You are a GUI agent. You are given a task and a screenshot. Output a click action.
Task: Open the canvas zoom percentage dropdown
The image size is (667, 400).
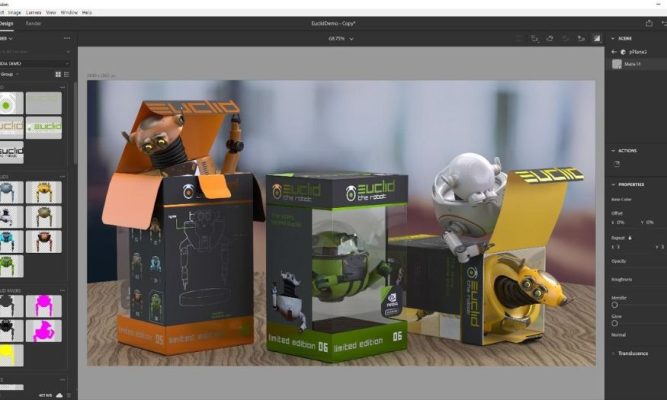[341, 38]
